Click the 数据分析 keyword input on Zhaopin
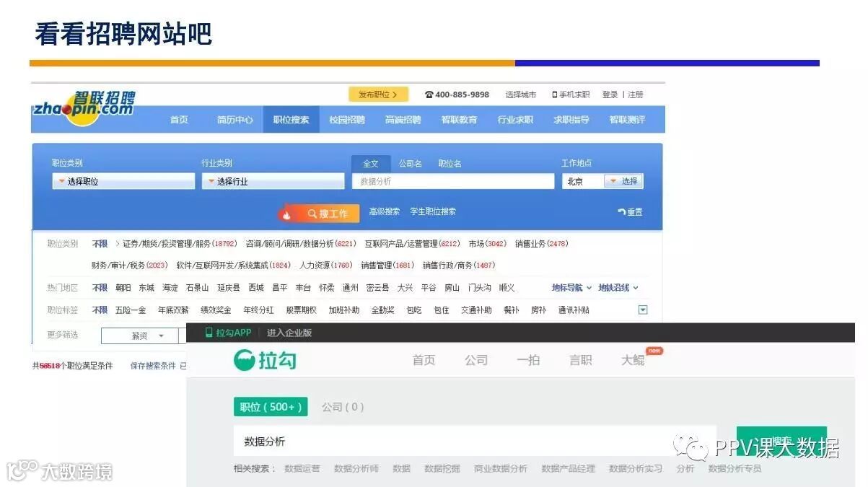 coord(453,181)
